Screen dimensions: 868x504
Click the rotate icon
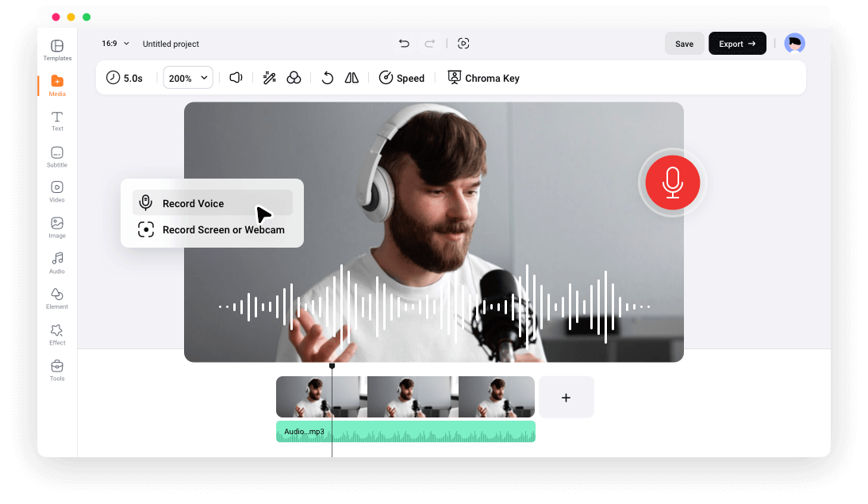coord(328,78)
